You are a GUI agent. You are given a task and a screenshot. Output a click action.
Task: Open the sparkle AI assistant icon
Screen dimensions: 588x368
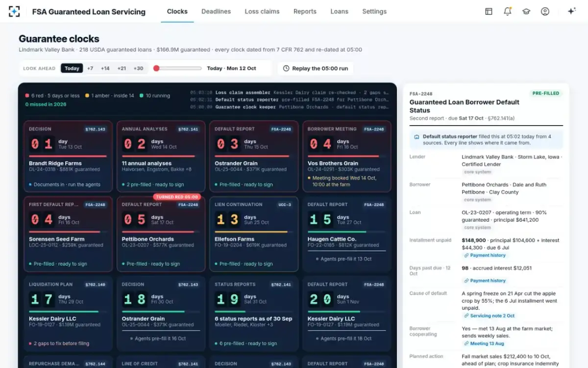571,11
